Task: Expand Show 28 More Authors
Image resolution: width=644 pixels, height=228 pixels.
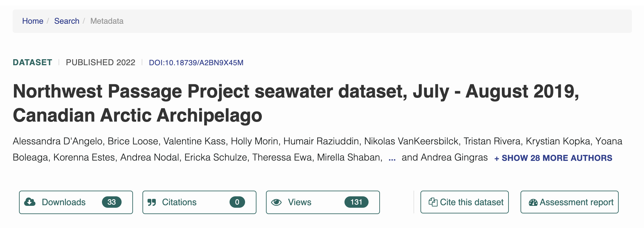Action: tap(553, 158)
